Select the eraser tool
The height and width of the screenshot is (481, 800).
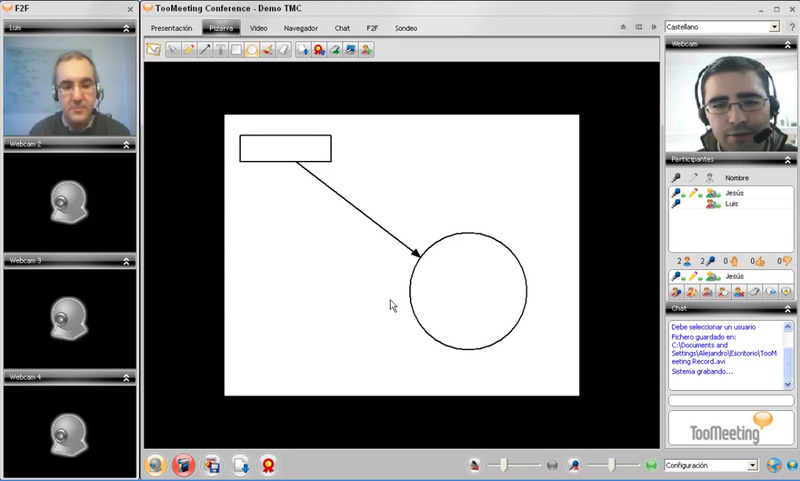coord(282,49)
